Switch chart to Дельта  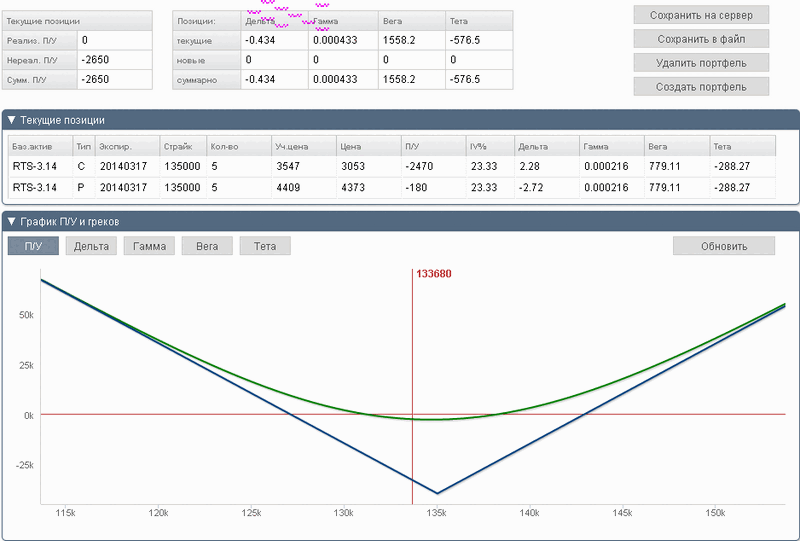(91, 246)
